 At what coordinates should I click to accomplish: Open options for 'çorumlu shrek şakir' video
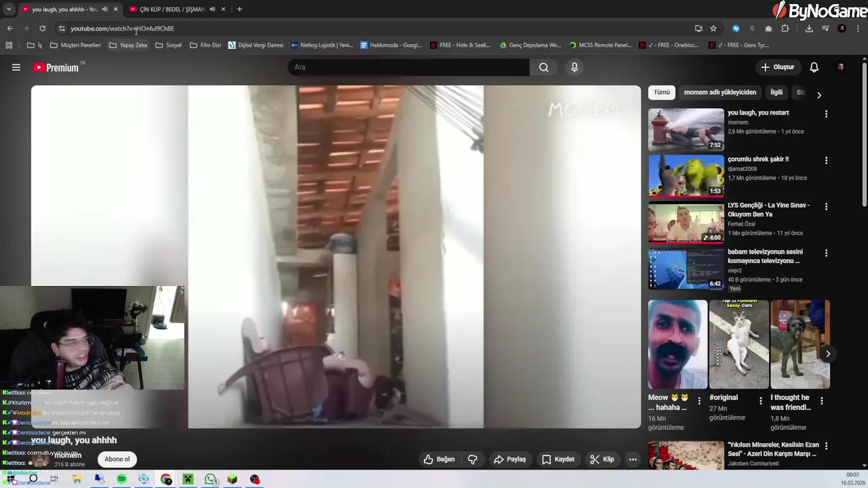(826, 160)
